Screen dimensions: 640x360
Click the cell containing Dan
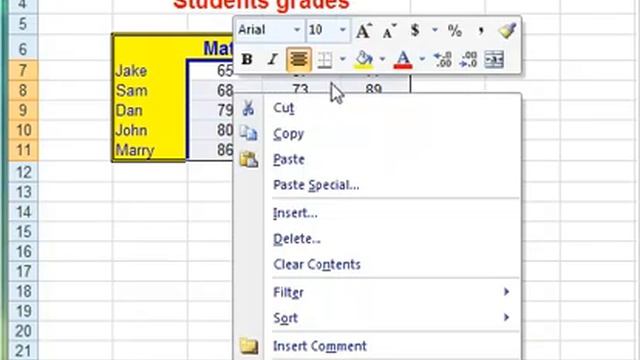pyautogui.click(x=149, y=110)
